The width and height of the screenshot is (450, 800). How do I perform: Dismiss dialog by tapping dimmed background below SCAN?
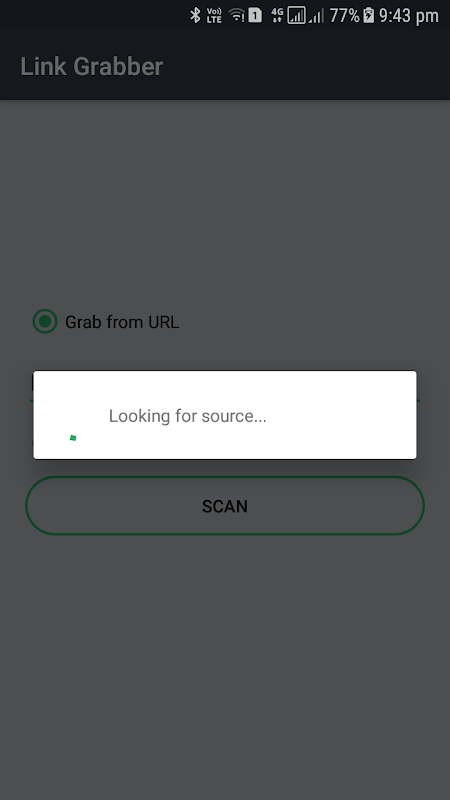coord(224,663)
